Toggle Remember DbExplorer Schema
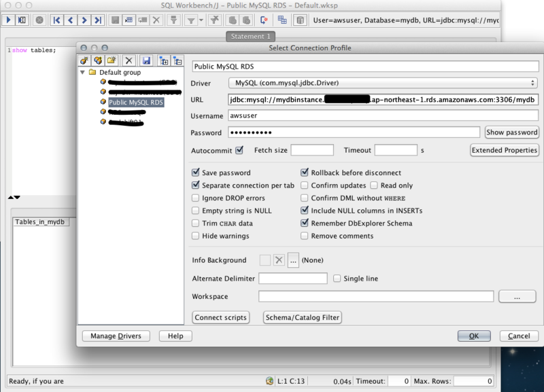 point(304,224)
